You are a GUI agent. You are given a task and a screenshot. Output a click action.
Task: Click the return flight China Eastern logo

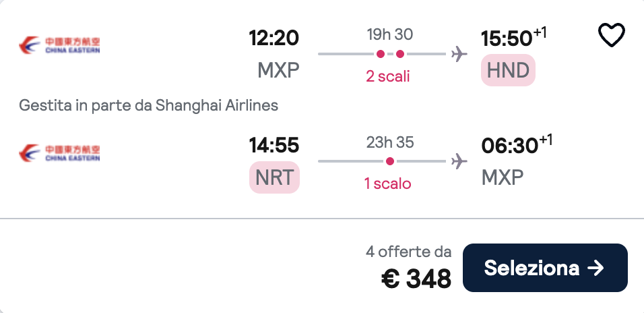point(59,153)
